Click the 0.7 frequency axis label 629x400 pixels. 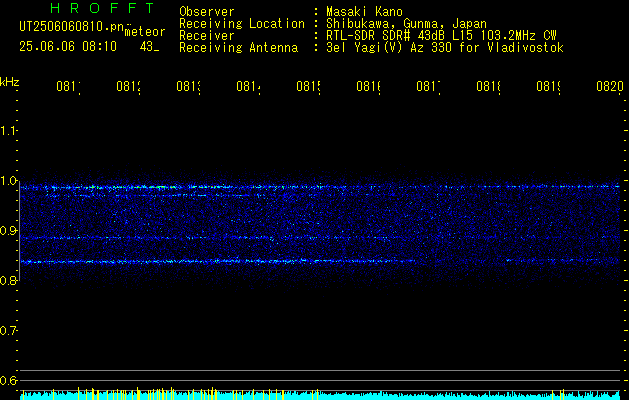[8, 331]
